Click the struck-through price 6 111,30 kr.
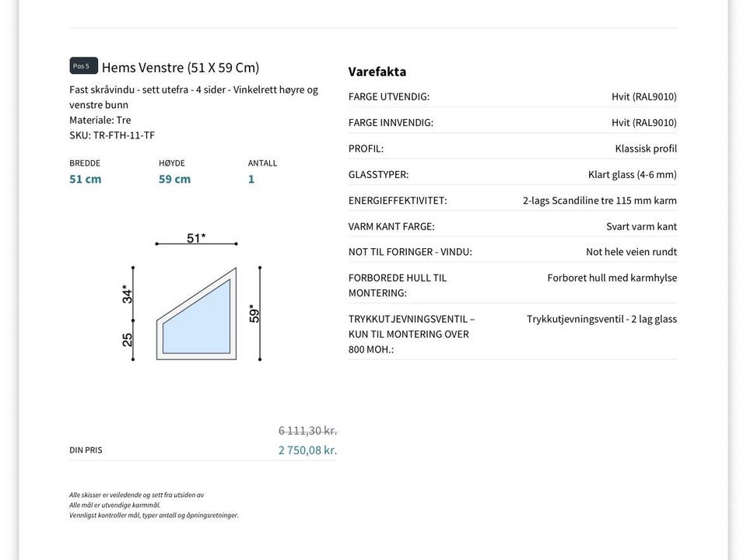This screenshot has width=747, height=560. coord(308,431)
